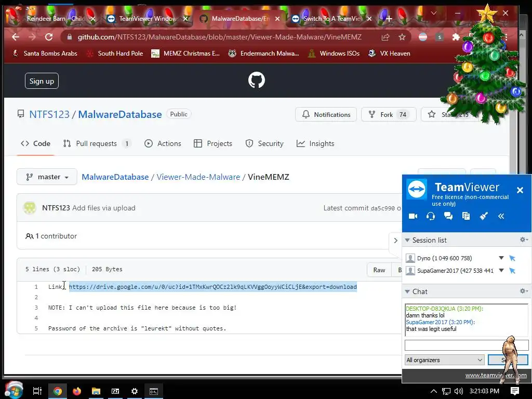Click the remote pointer icon for SupaGamer2017
Image resolution: width=532 pixels, height=399 pixels.
point(512,271)
